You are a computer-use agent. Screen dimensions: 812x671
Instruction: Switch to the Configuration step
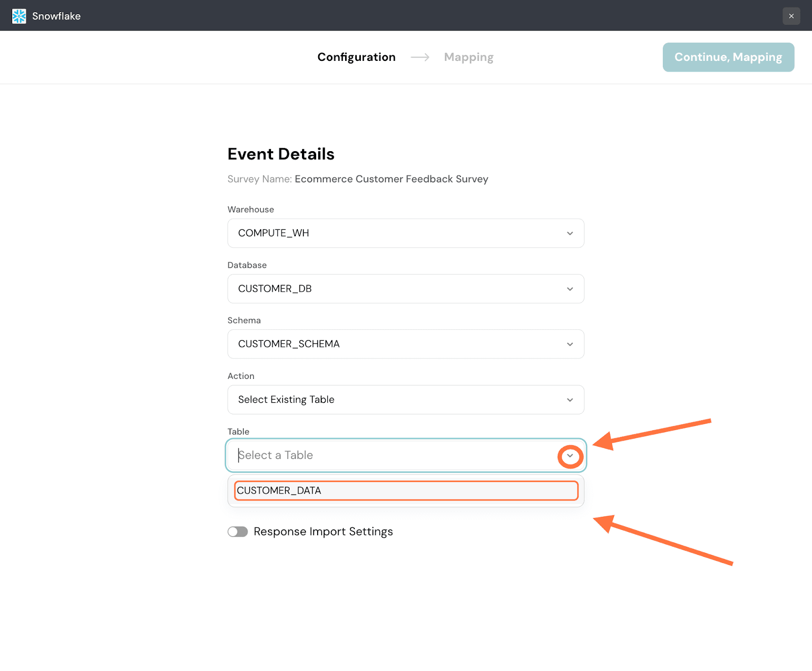tap(356, 57)
